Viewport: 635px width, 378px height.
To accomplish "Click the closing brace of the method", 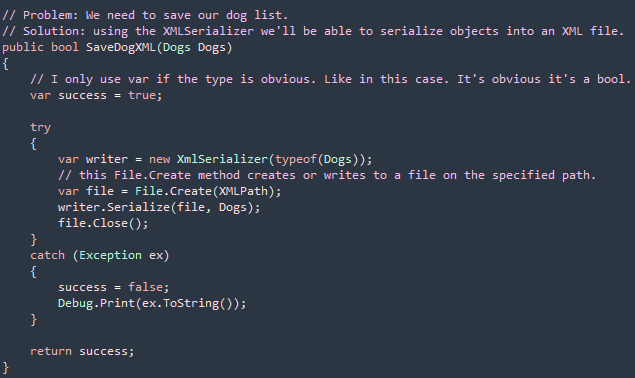I will [x=6, y=367].
